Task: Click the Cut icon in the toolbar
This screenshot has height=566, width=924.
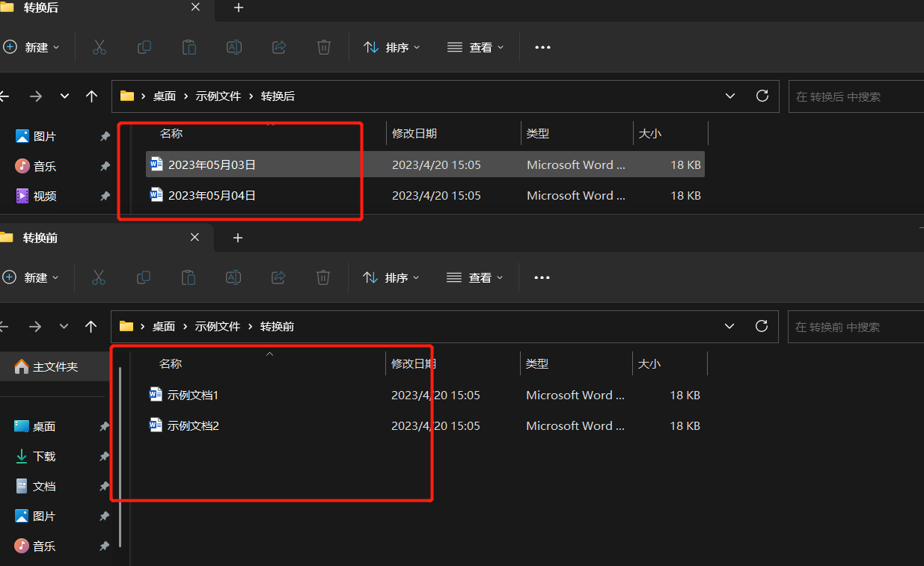Action: 99,47
